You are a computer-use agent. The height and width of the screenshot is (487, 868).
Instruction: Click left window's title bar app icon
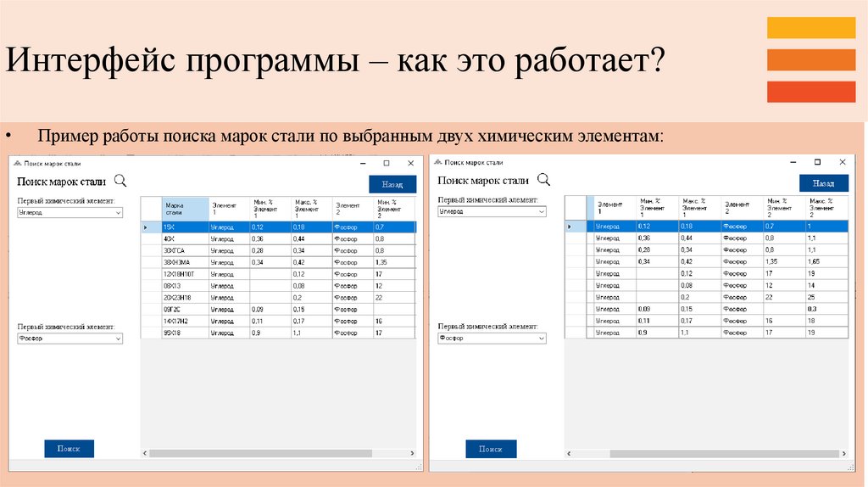(x=17, y=164)
